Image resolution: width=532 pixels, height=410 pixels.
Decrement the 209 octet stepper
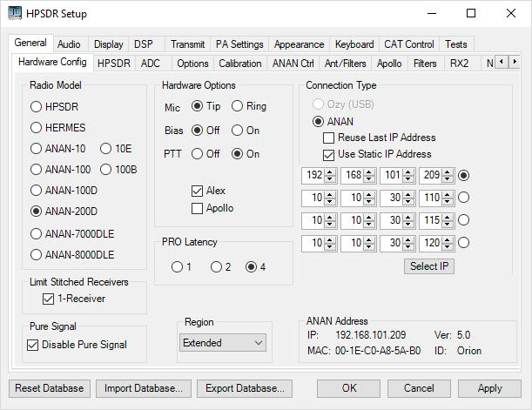pos(448,178)
